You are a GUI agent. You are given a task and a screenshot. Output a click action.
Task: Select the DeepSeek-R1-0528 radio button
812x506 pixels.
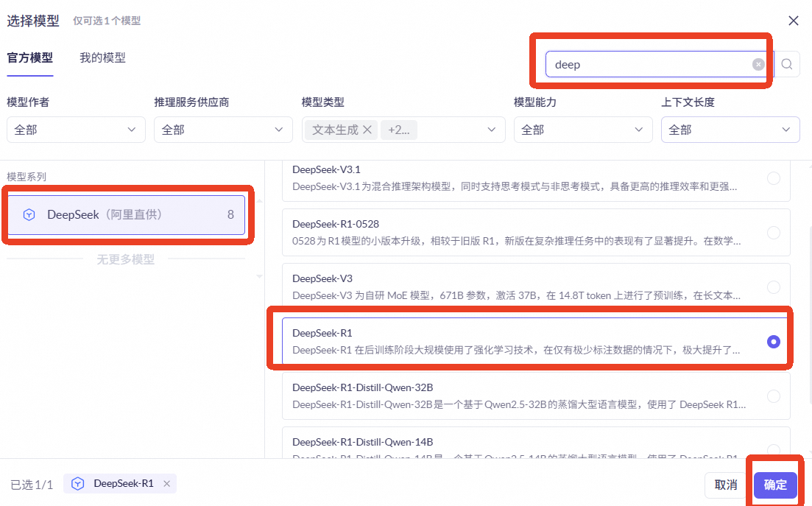[773, 233]
